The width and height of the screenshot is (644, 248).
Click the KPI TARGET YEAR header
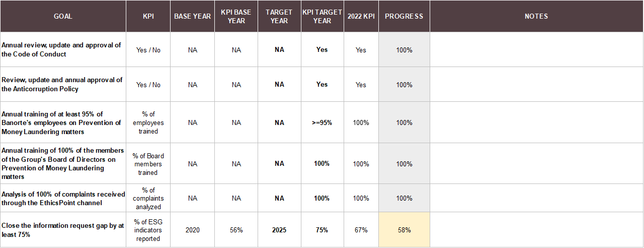[x=322, y=16]
